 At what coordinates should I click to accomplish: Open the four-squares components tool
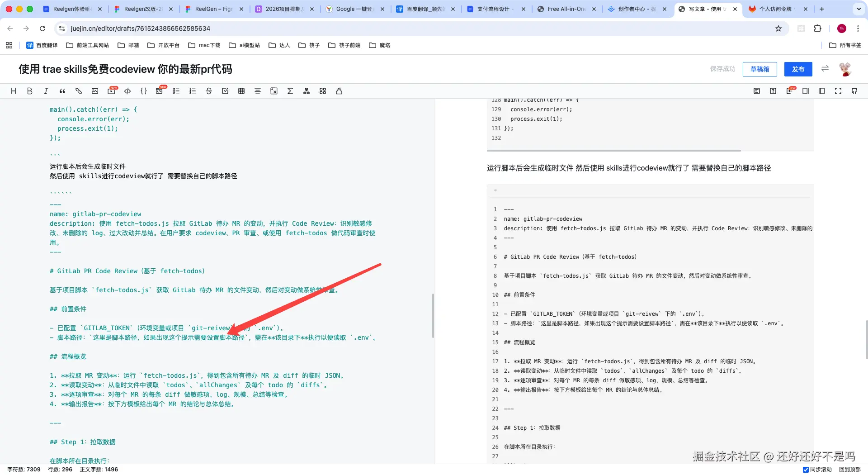(x=323, y=91)
